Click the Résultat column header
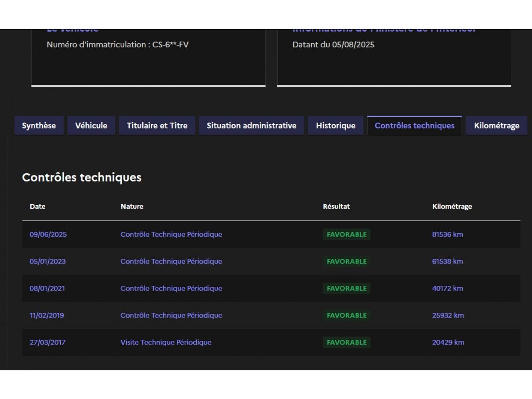The height and width of the screenshot is (399, 532). point(336,207)
